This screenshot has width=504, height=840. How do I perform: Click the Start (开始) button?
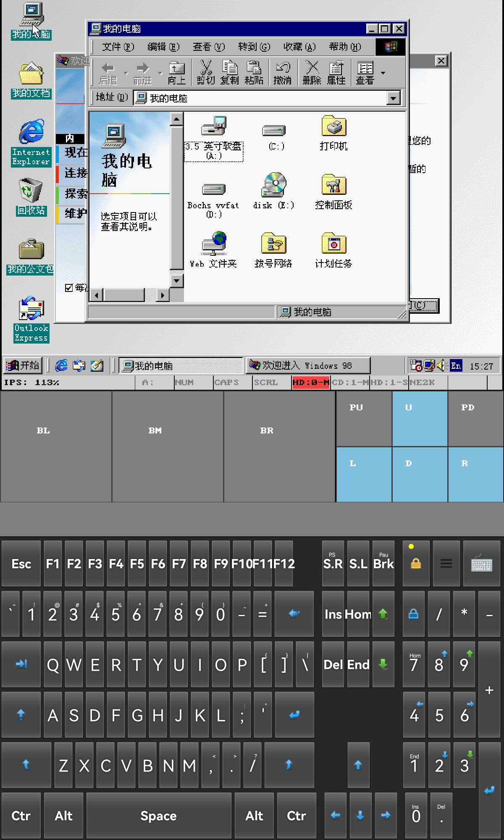coord(23,365)
